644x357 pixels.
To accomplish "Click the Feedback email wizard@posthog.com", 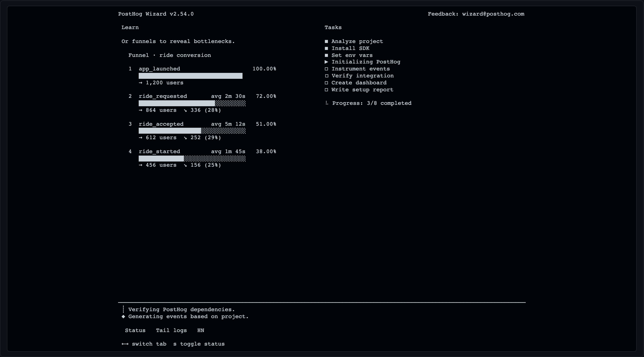I will (x=493, y=14).
